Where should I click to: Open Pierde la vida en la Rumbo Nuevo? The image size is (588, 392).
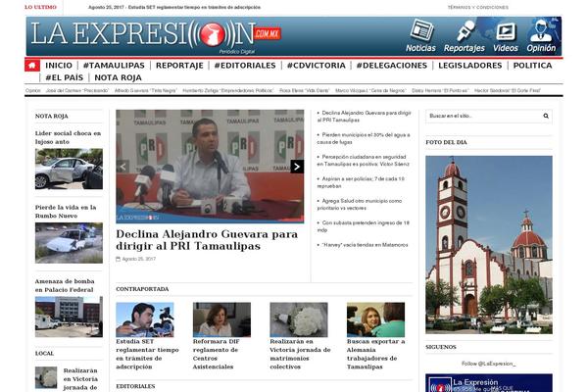click(66, 212)
